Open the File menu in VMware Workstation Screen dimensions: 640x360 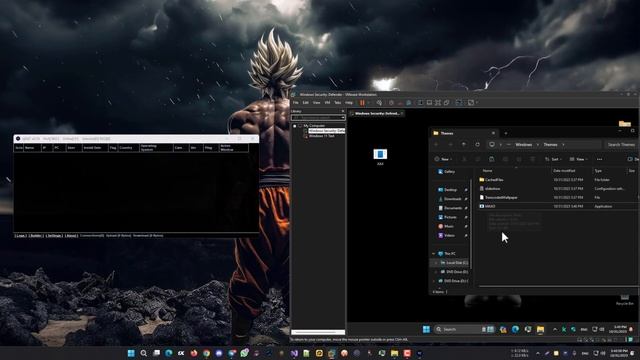click(x=296, y=103)
